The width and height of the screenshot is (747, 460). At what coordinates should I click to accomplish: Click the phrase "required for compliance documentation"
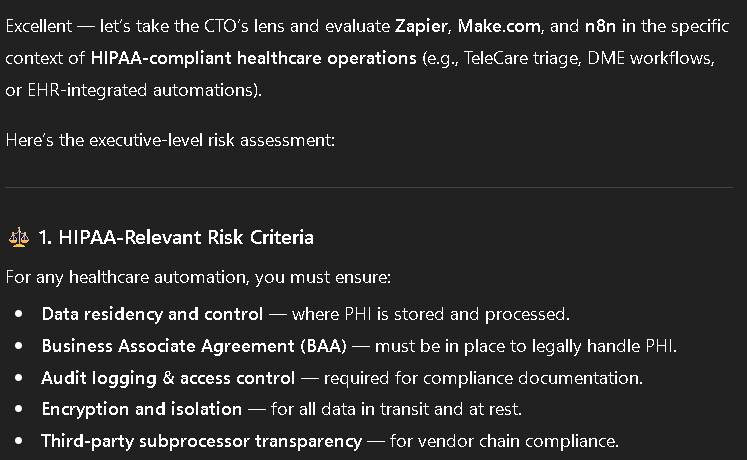[482, 378]
